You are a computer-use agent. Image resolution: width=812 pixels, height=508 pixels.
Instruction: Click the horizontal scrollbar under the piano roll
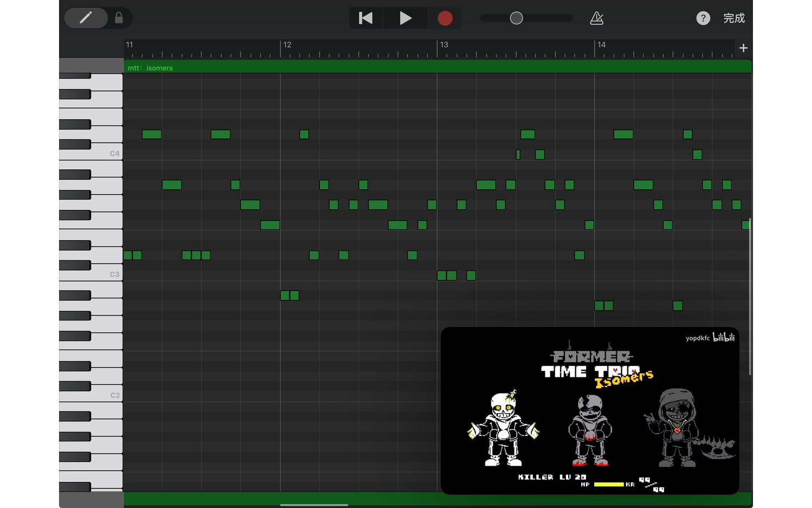tap(314, 505)
